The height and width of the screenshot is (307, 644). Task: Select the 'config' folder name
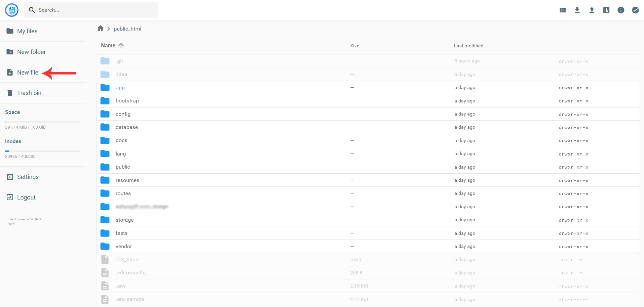(x=123, y=114)
